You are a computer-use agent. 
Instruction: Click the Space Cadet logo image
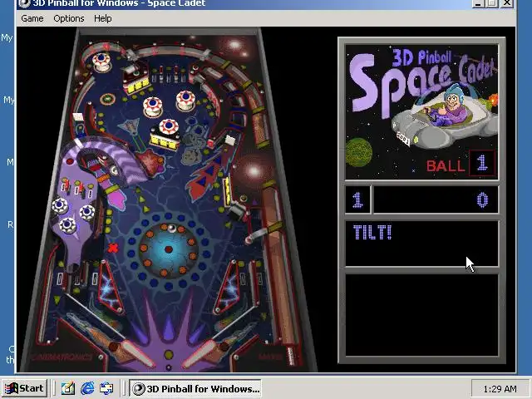[421, 112]
